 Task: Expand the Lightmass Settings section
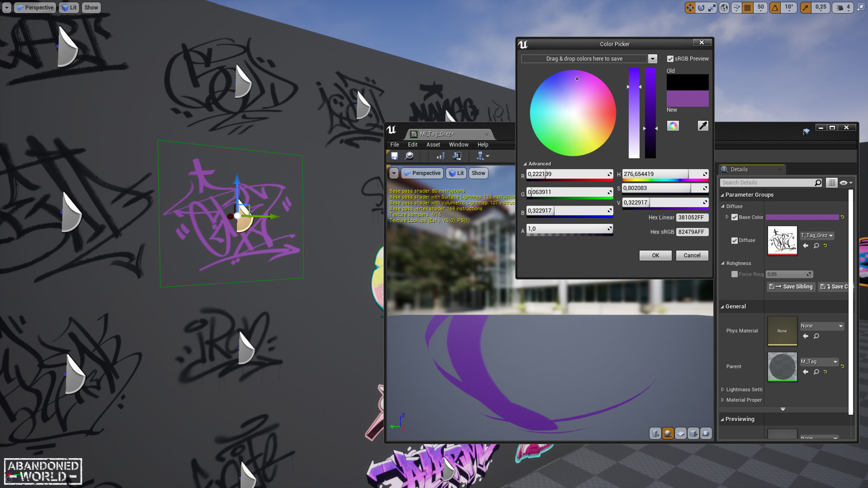point(722,389)
